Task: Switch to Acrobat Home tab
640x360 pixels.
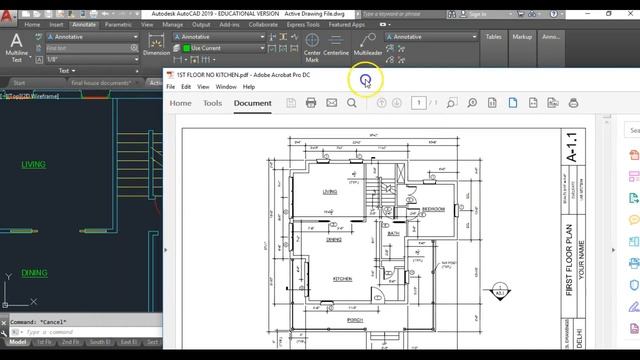Action: point(180,103)
